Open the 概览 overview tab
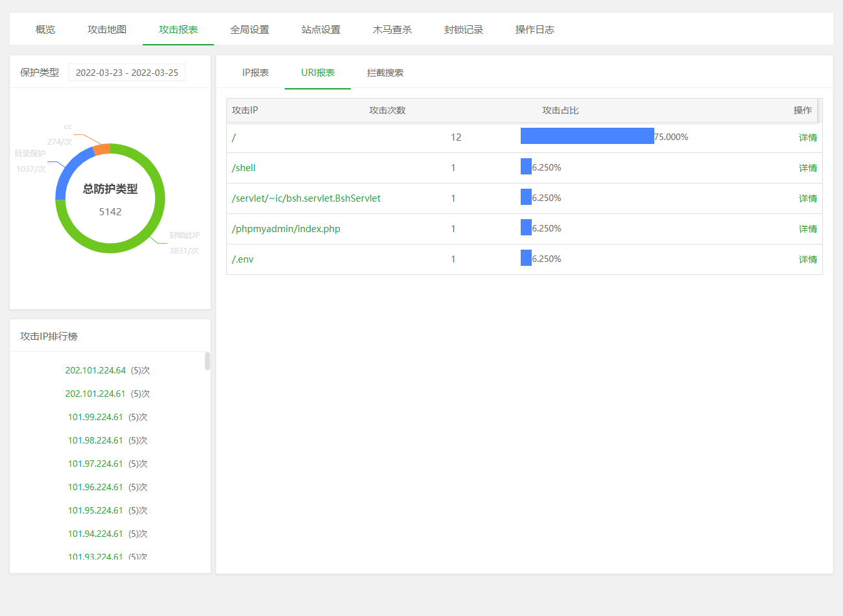 click(x=45, y=30)
